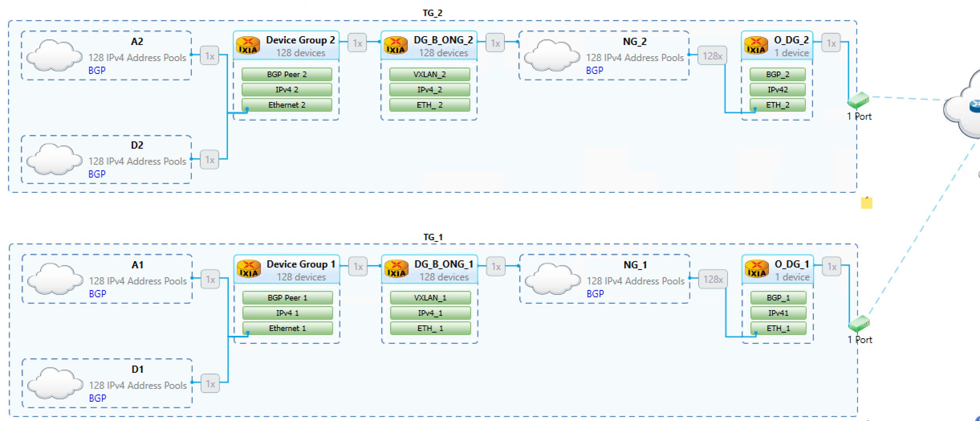Select the BGP Peer 2 protocol block
This screenshot has height=421, width=980.
click(x=287, y=74)
